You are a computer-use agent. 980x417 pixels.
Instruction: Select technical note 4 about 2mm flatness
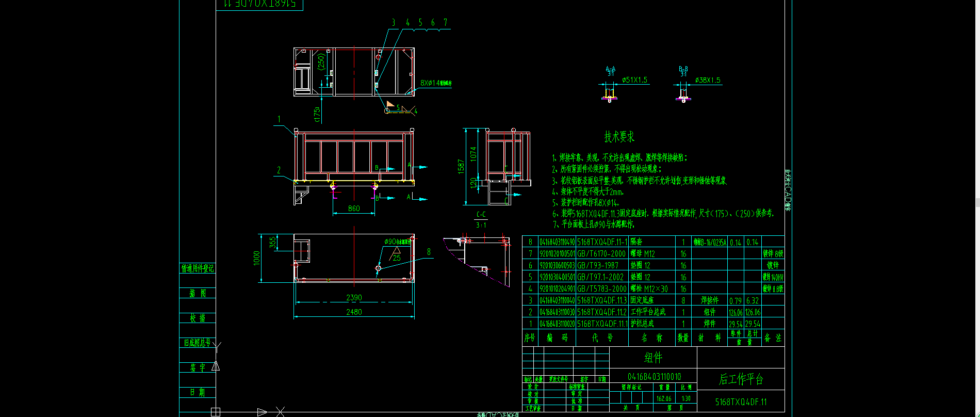click(x=588, y=191)
